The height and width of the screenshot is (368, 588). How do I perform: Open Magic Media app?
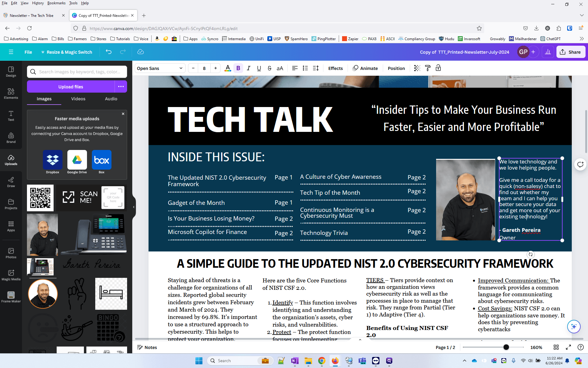(11, 275)
